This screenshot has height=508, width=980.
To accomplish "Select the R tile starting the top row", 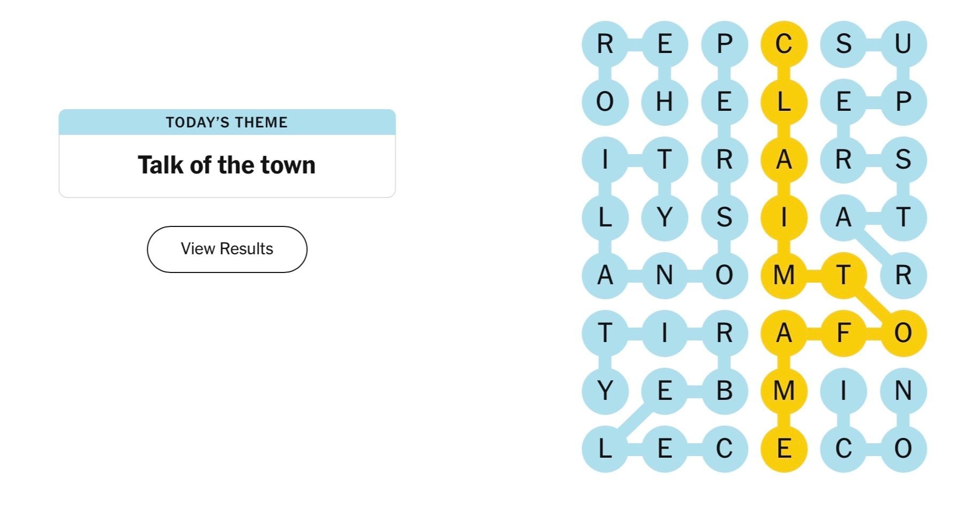I will pos(605,44).
